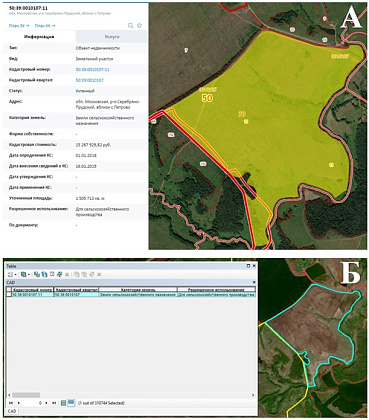
Task: Click cell 50:39:0010107 in the table
Action: click(76, 295)
